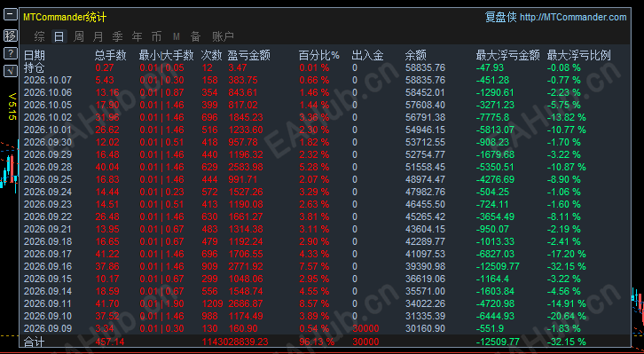Open the http://MTCommander.com link

(573, 17)
